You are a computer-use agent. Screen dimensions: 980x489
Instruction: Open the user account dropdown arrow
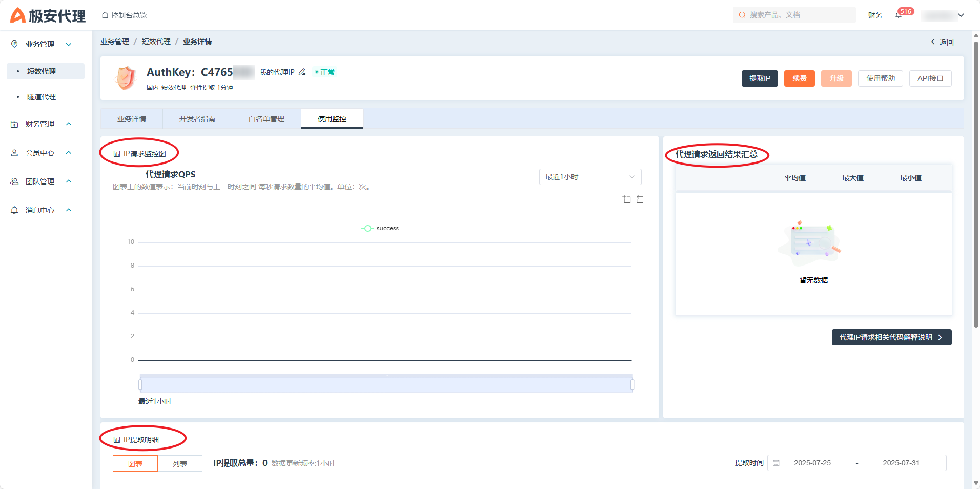pos(961,15)
